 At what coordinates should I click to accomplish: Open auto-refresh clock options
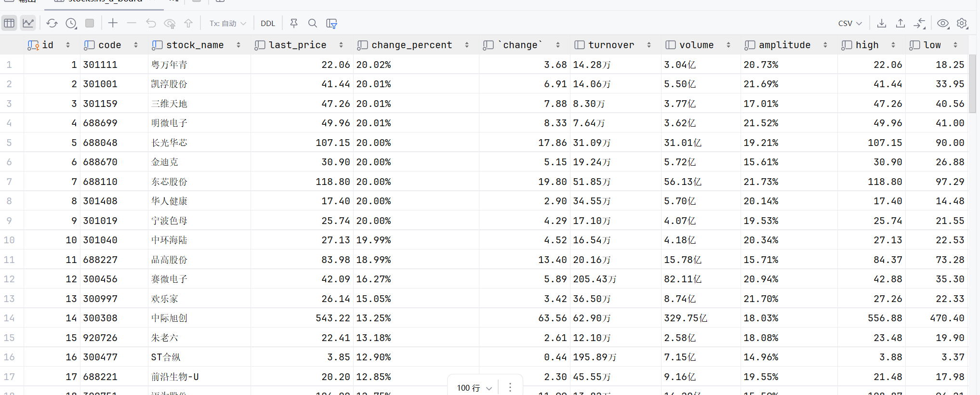71,23
